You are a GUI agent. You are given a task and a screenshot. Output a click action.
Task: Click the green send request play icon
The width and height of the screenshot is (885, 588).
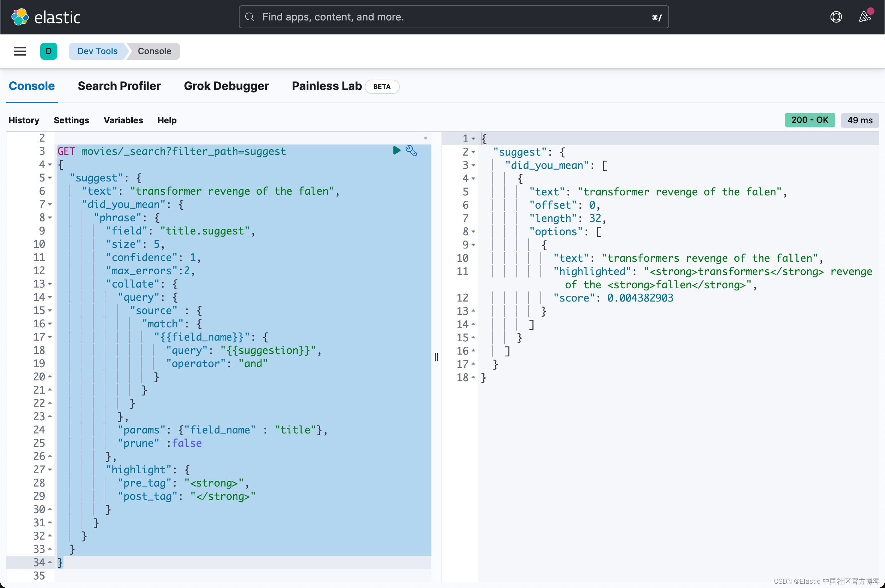pos(396,150)
